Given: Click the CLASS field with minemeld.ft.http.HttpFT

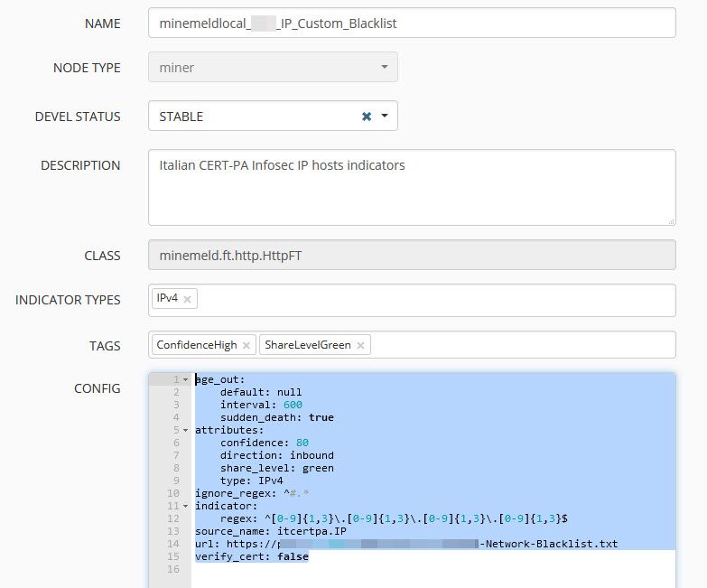Looking at the screenshot, I should 412,256.
